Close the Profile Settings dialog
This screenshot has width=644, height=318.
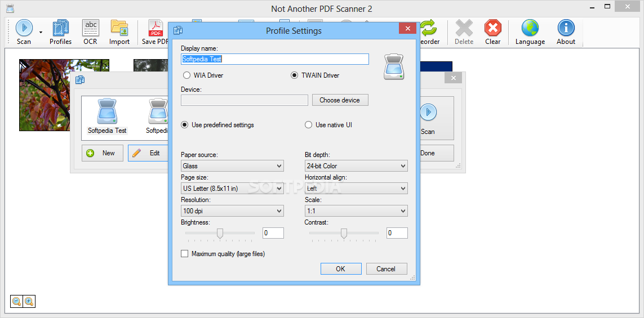(408, 28)
